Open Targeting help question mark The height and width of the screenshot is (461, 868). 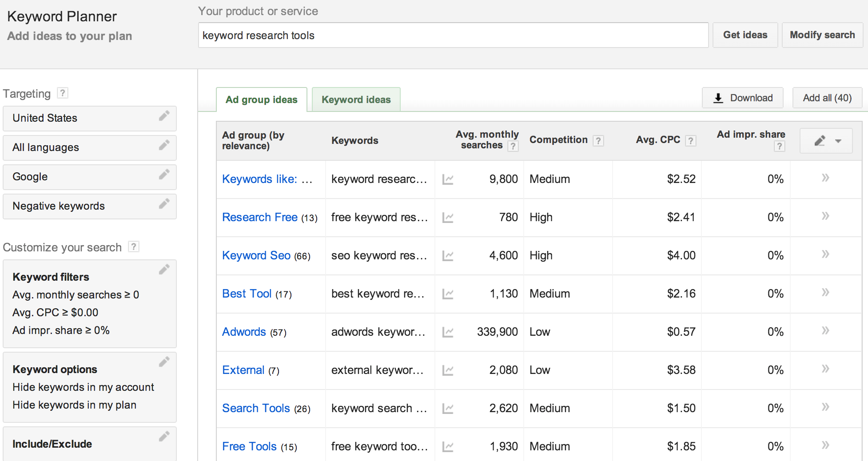(63, 93)
